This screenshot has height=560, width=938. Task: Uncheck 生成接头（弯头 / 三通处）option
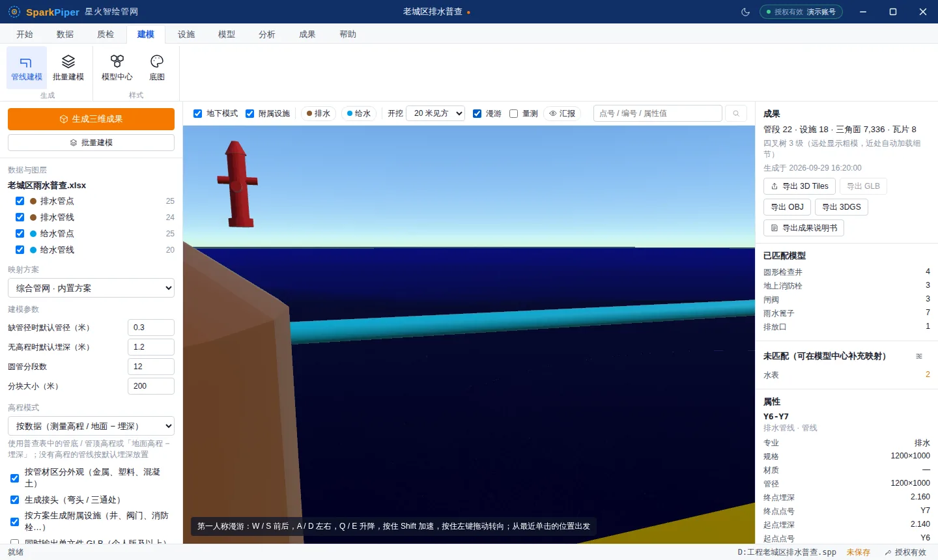coord(15,500)
